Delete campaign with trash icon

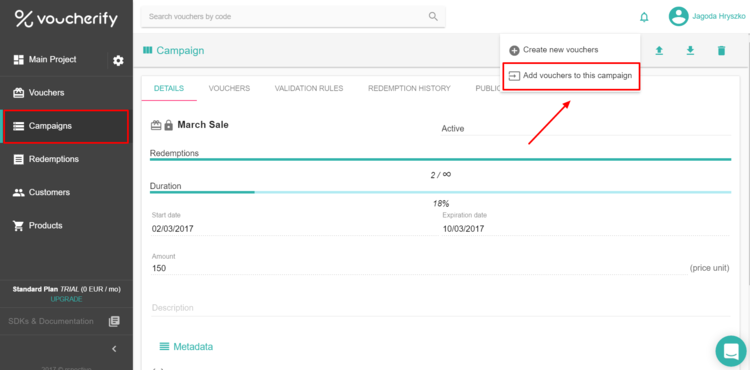(x=721, y=51)
